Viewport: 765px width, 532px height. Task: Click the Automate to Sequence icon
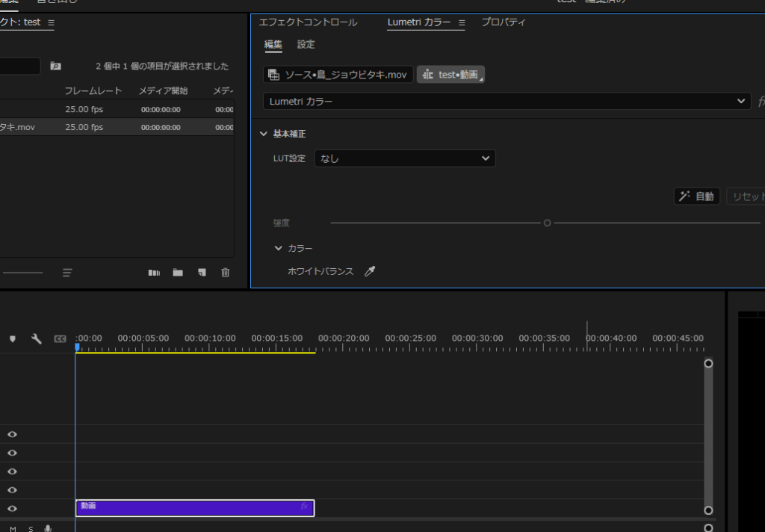click(154, 272)
